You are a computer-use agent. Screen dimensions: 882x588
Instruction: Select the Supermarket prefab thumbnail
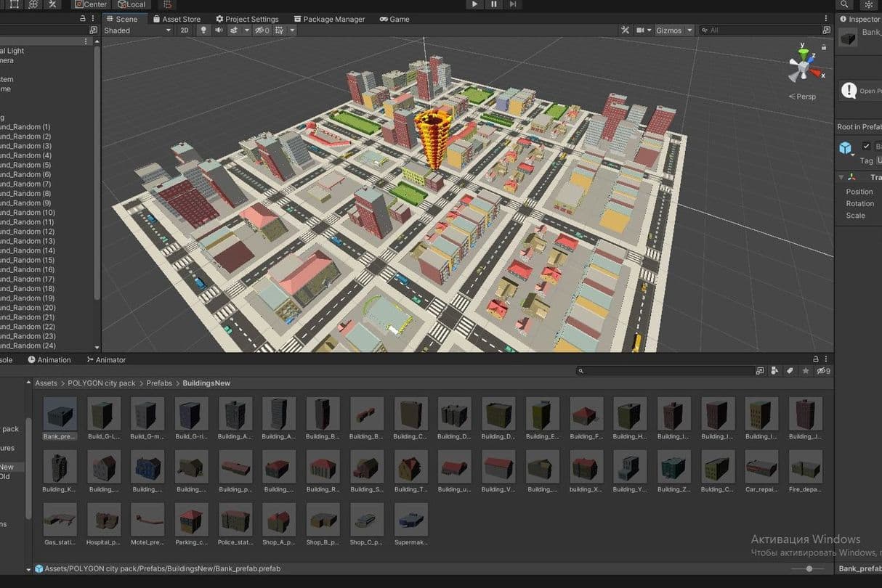coord(411,520)
